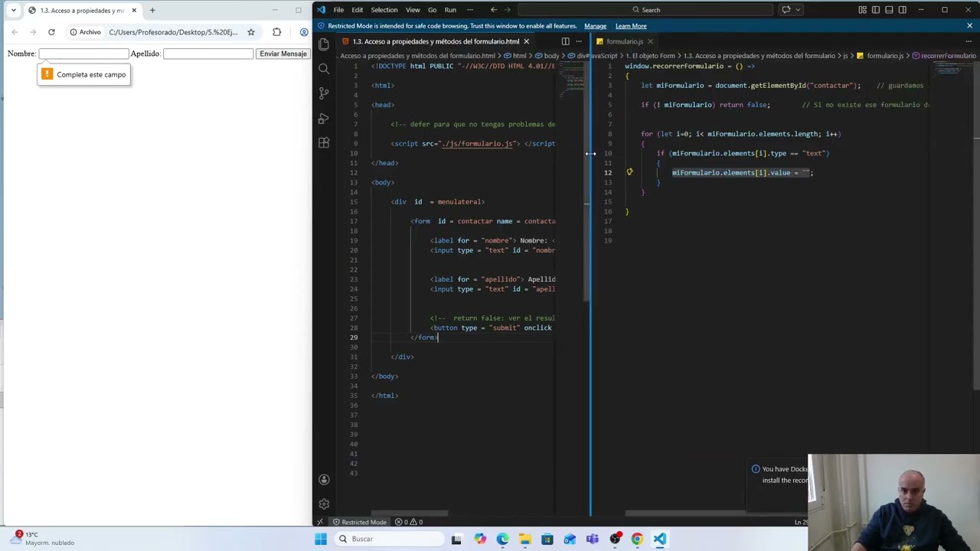Toggle the secondary side bar

click(902, 10)
